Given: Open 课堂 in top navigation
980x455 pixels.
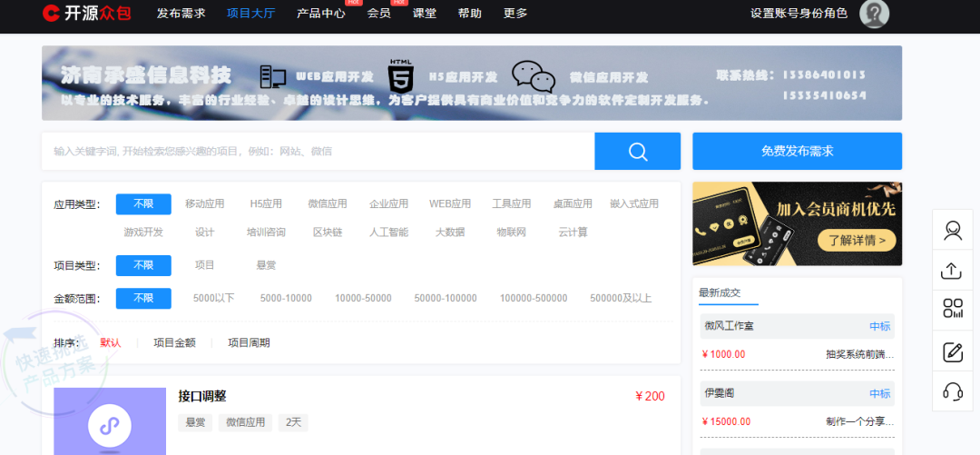Looking at the screenshot, I should pyautogui.click(x=425, y=13).
